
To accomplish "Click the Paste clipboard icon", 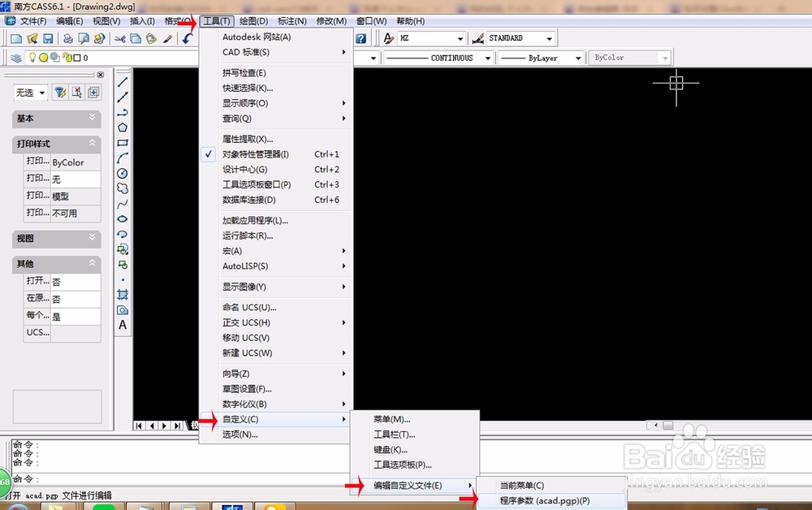I will point(151,39).
